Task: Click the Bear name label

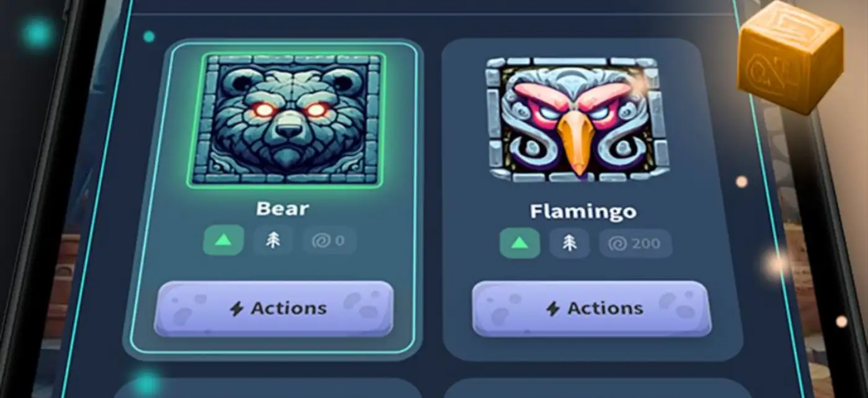Action: (x=283, y=208)
